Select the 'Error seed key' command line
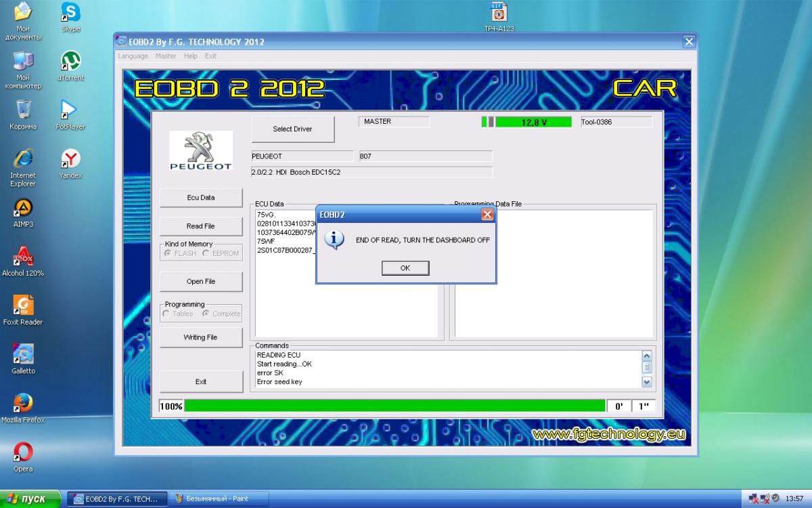 279,382
